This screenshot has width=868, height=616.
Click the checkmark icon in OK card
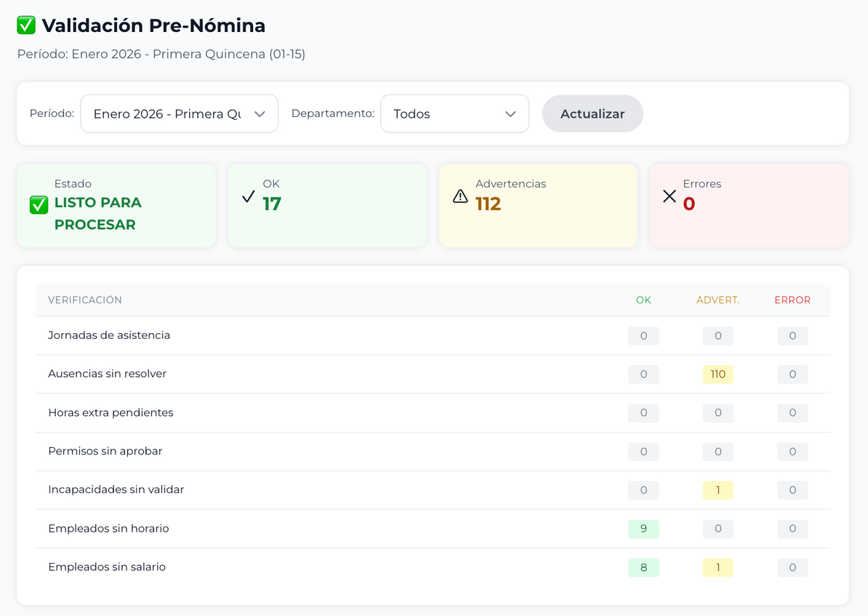click(248, 196)
